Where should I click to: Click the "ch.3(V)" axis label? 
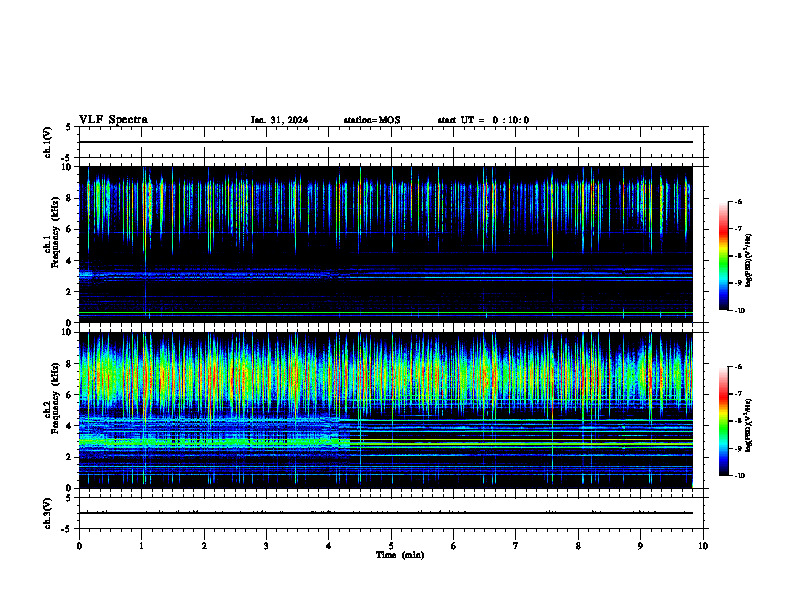coord(47,513)
